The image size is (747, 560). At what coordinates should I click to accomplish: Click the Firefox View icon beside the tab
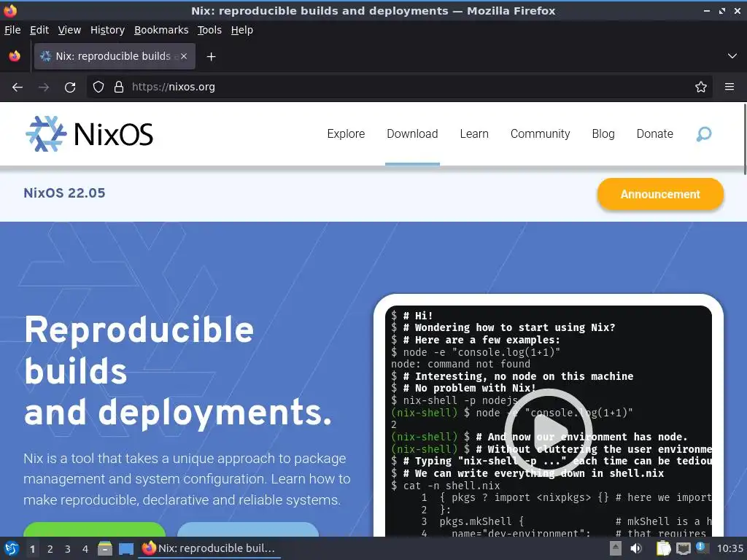click(15, 56)
